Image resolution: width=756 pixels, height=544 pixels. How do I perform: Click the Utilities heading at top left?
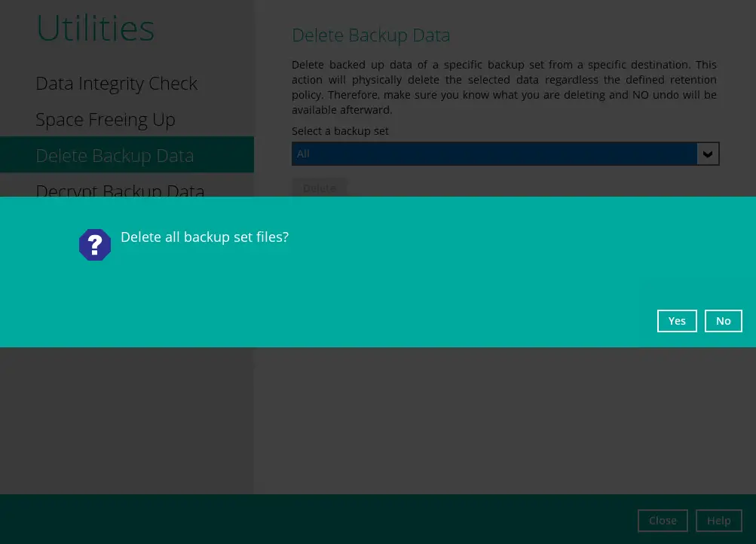coord(95,27)
